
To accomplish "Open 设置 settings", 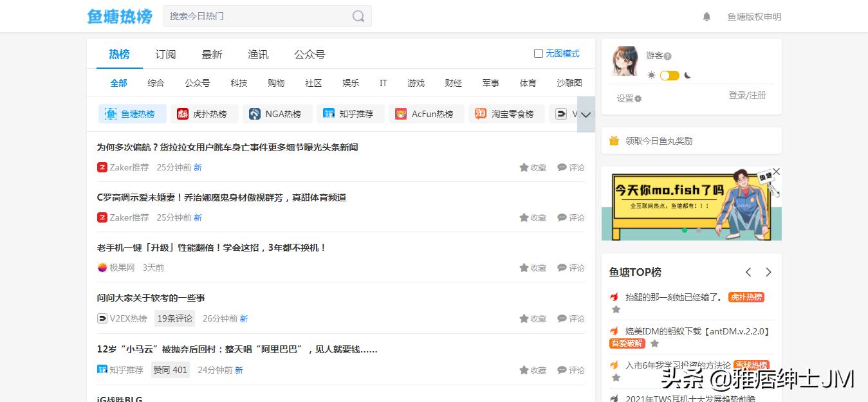I will [627, 98].
